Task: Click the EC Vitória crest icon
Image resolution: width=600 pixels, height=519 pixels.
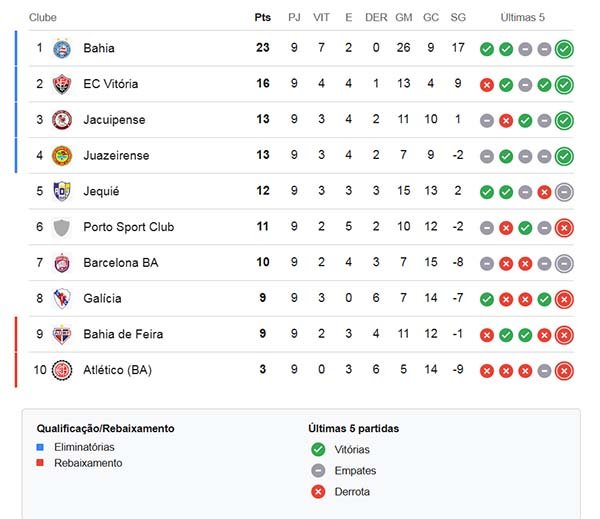Action: click(x=62, y=84)
